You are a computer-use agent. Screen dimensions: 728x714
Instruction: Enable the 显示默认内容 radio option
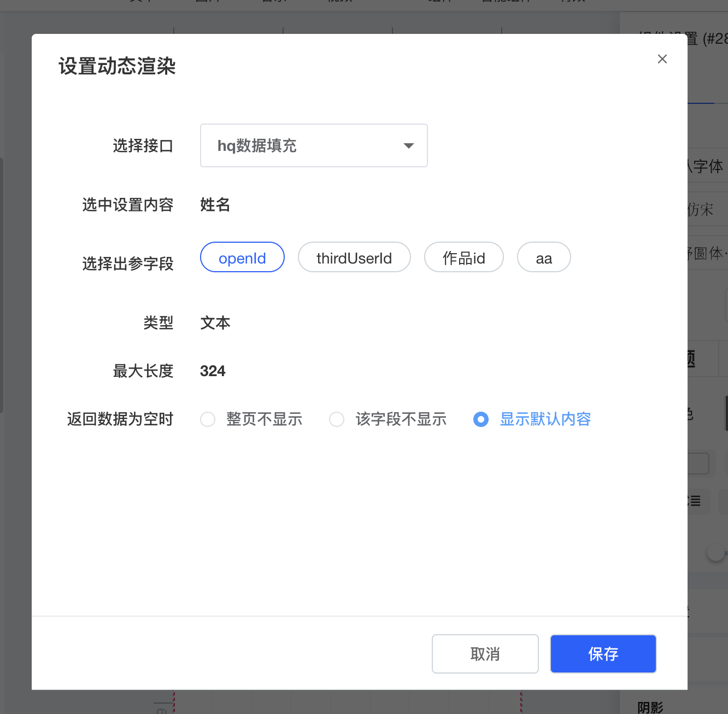click(481, 419)
